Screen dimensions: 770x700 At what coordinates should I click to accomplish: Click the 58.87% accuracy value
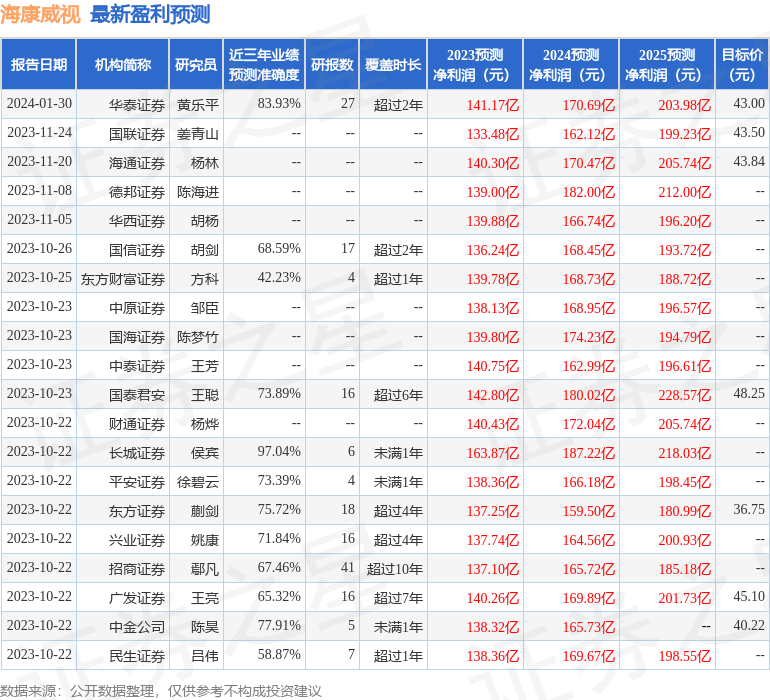pos(279,654)
